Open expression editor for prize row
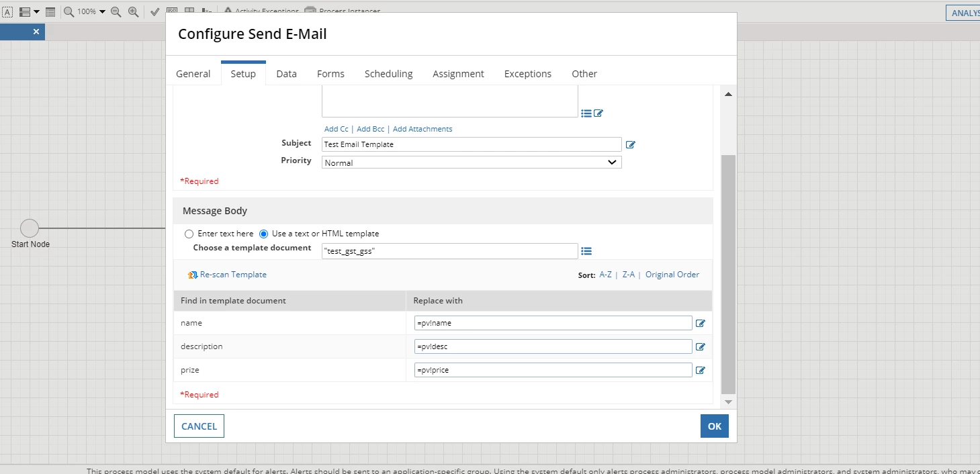This screenshot has height=474, width=980. pyautogui.click(x=701, y=370)
